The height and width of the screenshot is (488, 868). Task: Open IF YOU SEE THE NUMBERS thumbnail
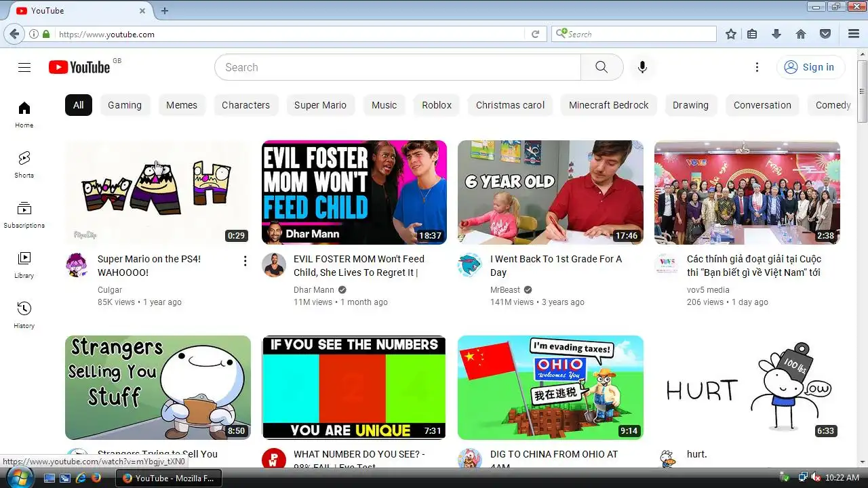point(354,388)
